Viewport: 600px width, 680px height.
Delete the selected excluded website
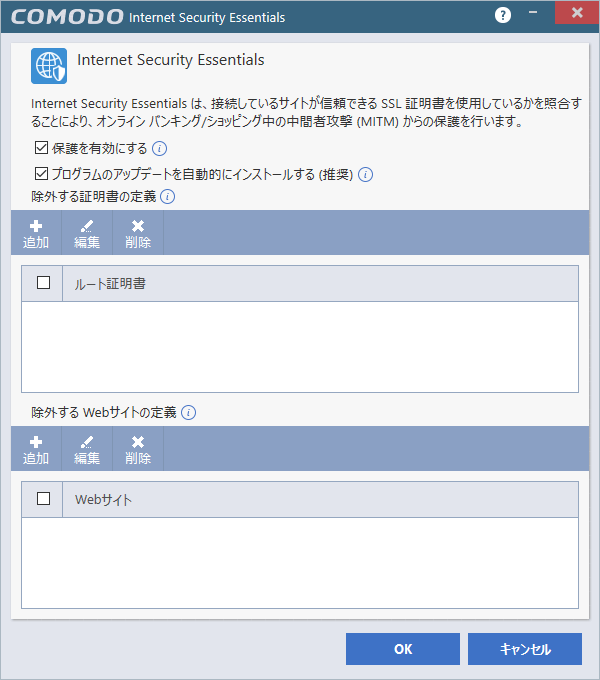[x=138, y=449]
